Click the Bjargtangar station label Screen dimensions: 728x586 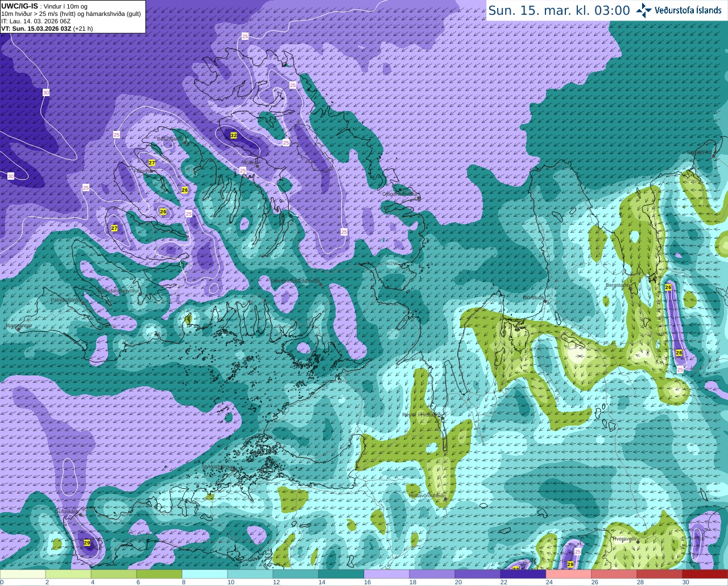pyautogui.click(x=19, y=326)
